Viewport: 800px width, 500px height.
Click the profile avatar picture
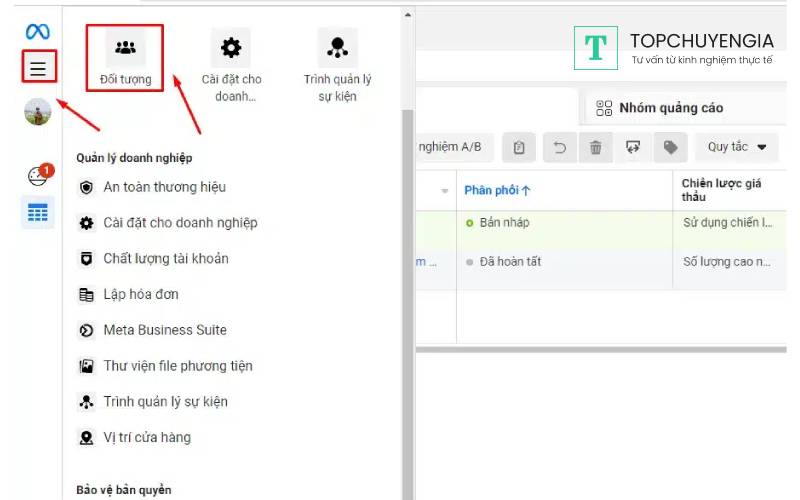[38, 112]
